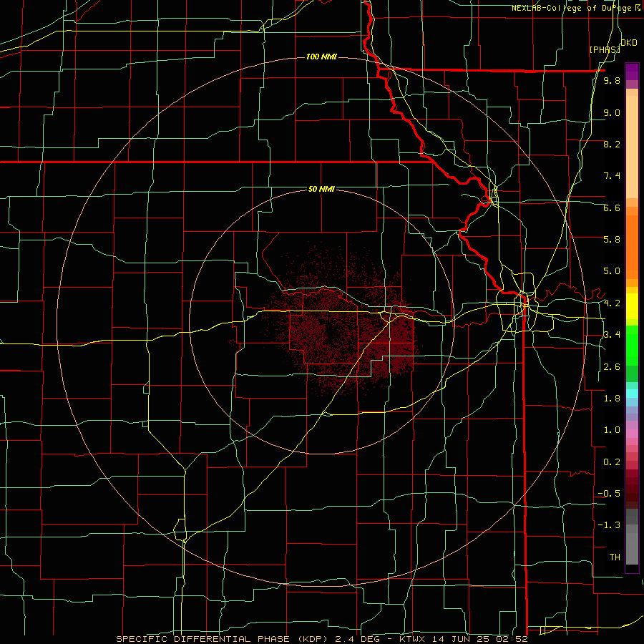Click the DKD label above the color scale
This screenshot has height=644, width=644.
tap(629, 43)
